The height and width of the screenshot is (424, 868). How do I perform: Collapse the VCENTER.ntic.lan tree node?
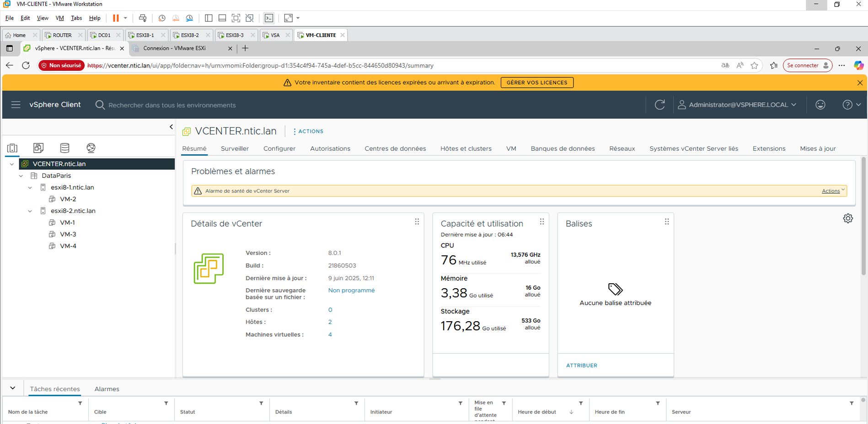click(12, 164)
